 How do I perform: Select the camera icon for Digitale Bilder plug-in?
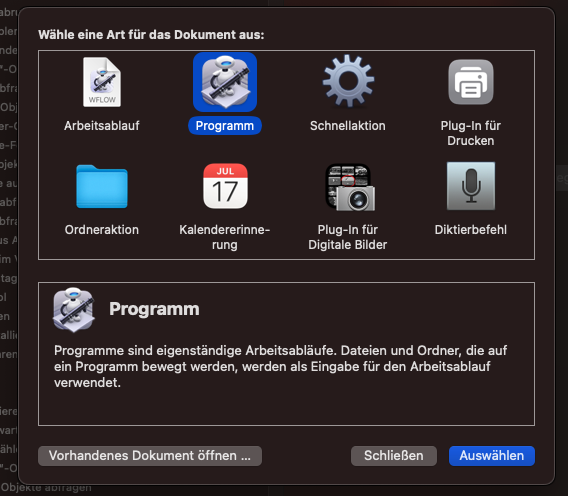click(x=350, y=187)
